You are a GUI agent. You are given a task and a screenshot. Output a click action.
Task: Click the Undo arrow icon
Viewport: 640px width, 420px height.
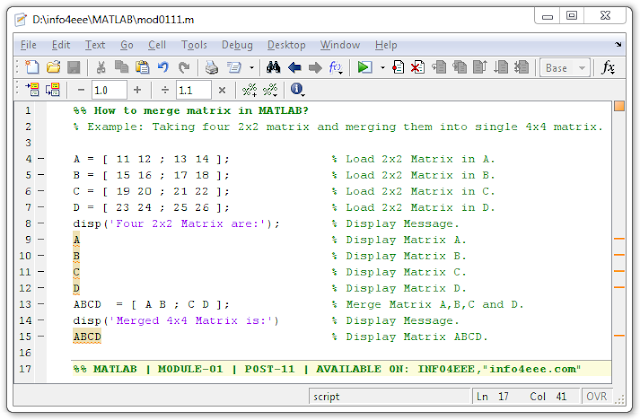pos(163,67)
